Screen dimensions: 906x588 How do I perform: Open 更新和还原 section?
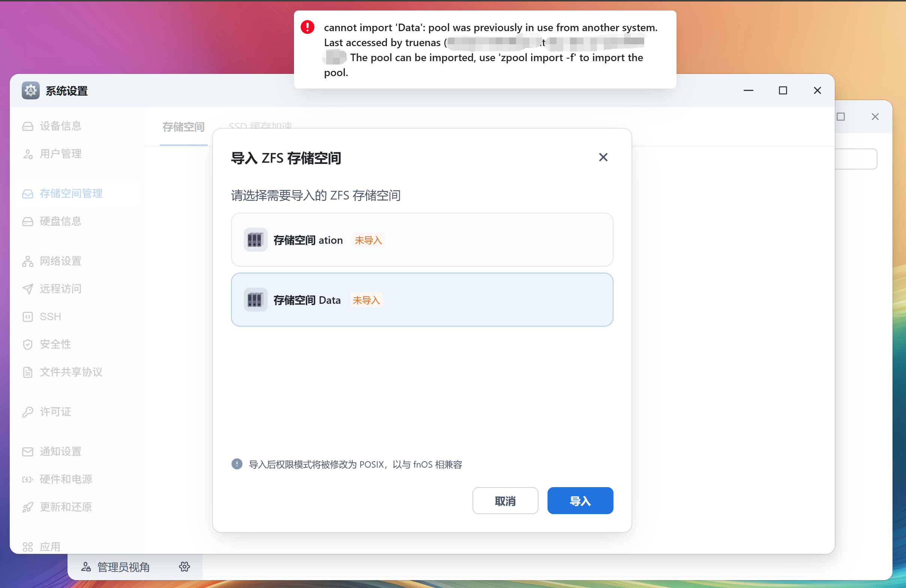point(66,507)
